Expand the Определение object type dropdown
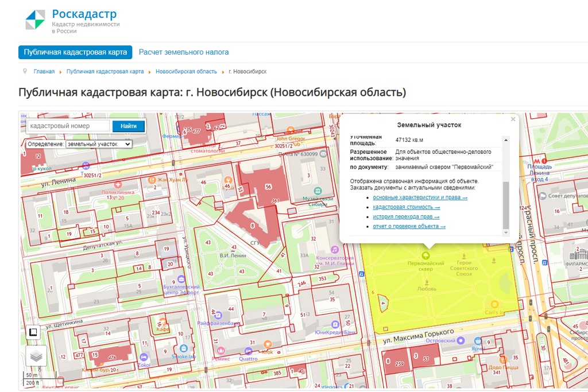588x392 pixels. (99, 144)
